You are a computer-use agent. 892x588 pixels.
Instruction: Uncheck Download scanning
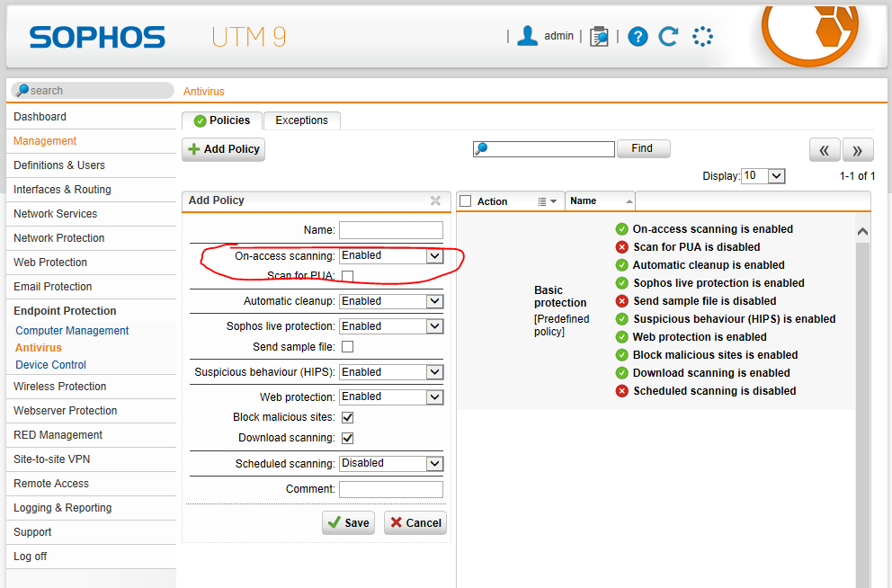point(348,438)
